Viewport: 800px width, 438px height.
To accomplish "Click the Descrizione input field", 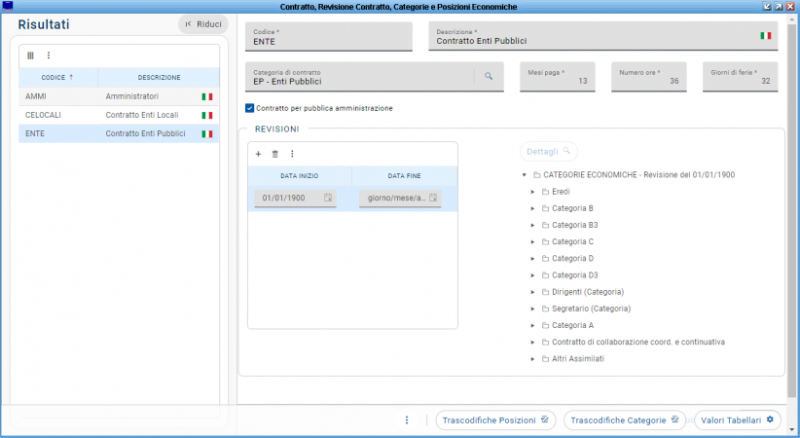I will (x=603, y=36).
